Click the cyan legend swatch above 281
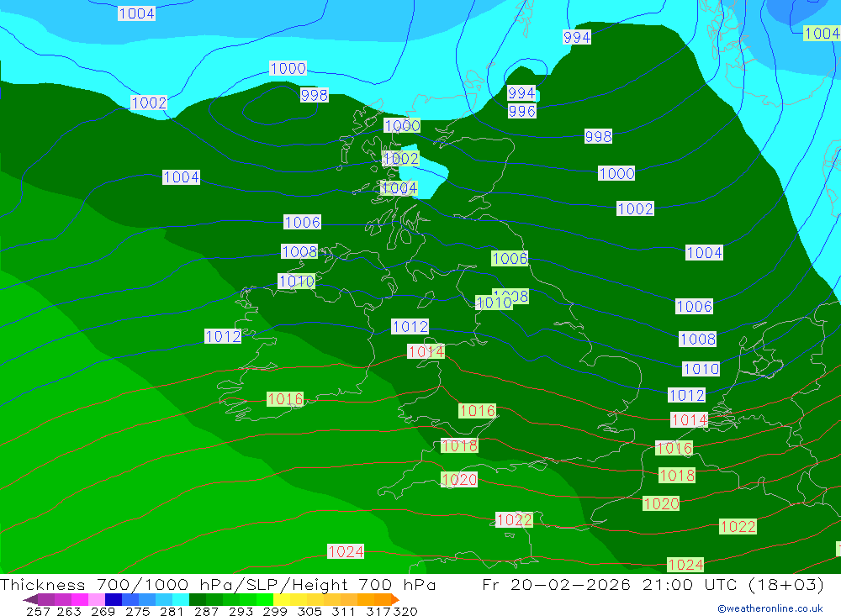841x616 pixels. pyautogui.click(x=181, y=599)
